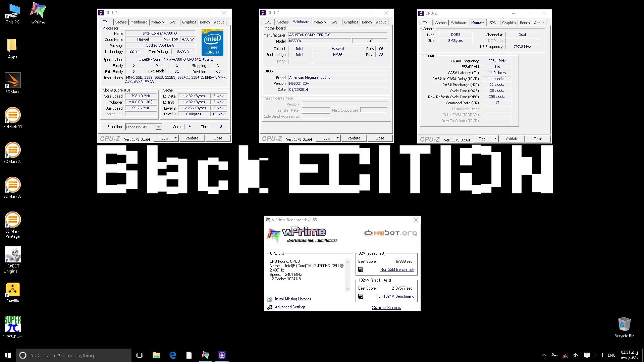Expand Tools dropdown arrow in CPU tab window
644x362 pixels.
tap(175, 138)
